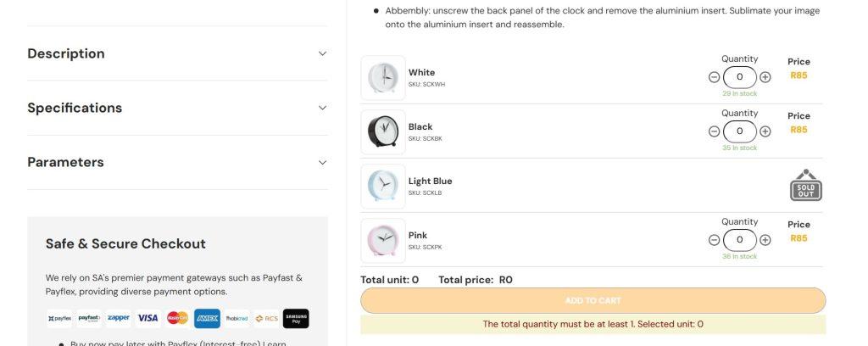
Task: Expand the Parameters accordion
Action: coord(322,162)
